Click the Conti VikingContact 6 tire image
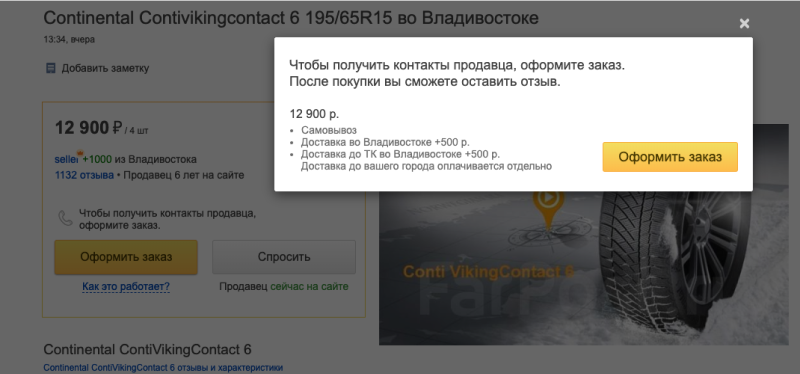This screenshot has width=800, height=374. pos(584,268)
